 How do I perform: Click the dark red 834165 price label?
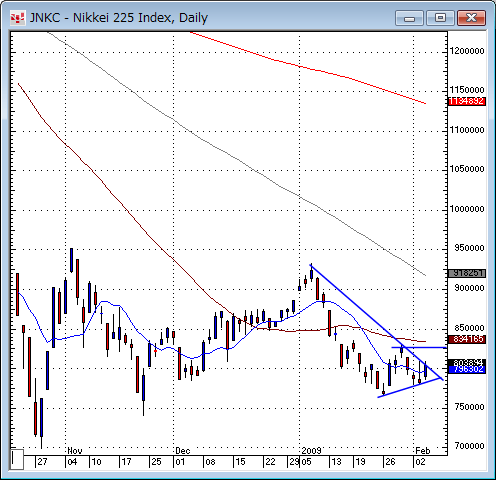click(467, 339)
